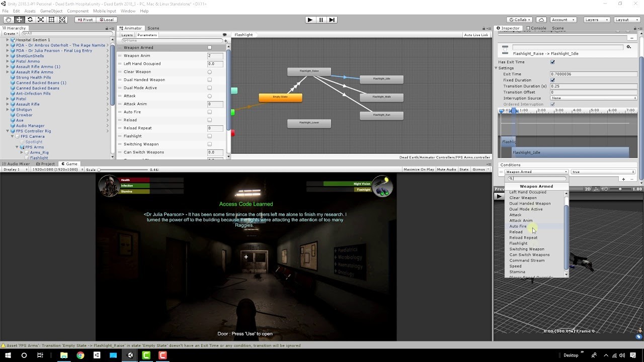Switch to the Project tab
Image resolution: width=644 pixels, height=362 pixels.
coord(46,164)
